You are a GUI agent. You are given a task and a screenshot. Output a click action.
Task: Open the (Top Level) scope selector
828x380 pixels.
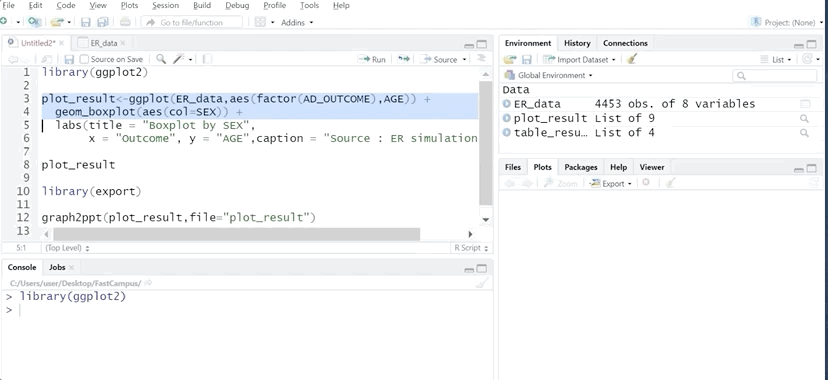(x=67, y=248)
